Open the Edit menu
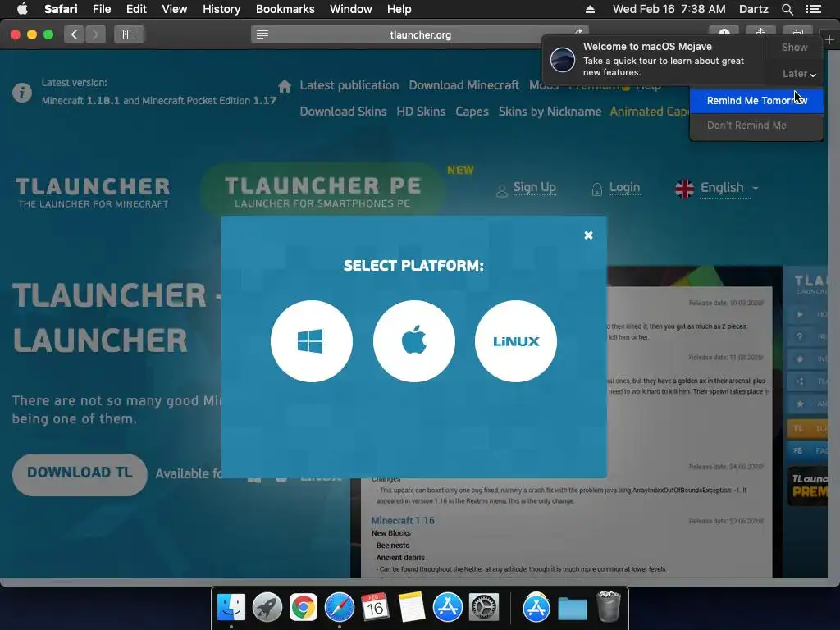Viewport: 840px width, 630px height. [x=136, y=9]
